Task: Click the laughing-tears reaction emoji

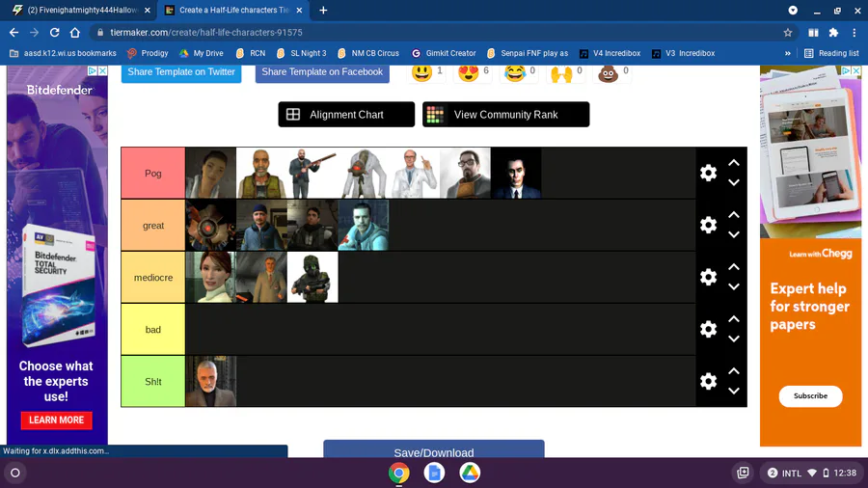Action: click(x=515, y=72)
